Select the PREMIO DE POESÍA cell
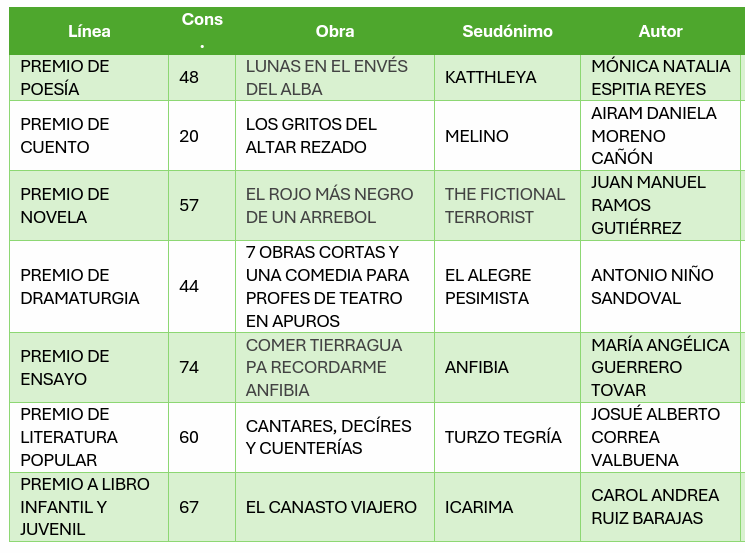This screenshot has height=553, width=745. (x=65, y=77)
